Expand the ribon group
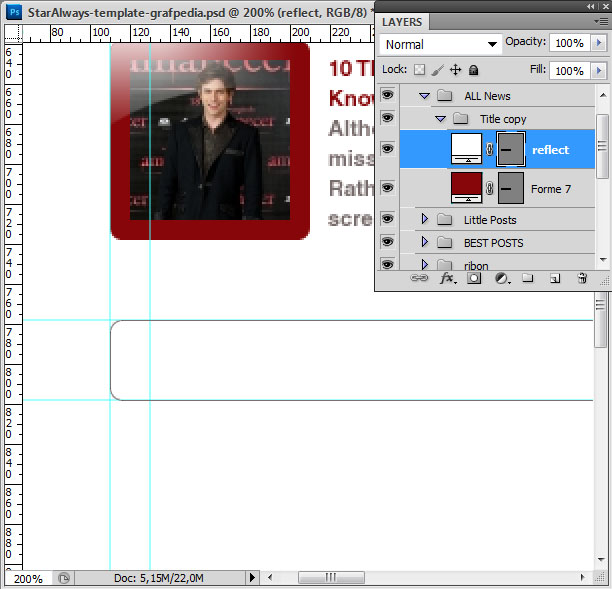This screenshot has width=612, height=589. coord(425,265)
